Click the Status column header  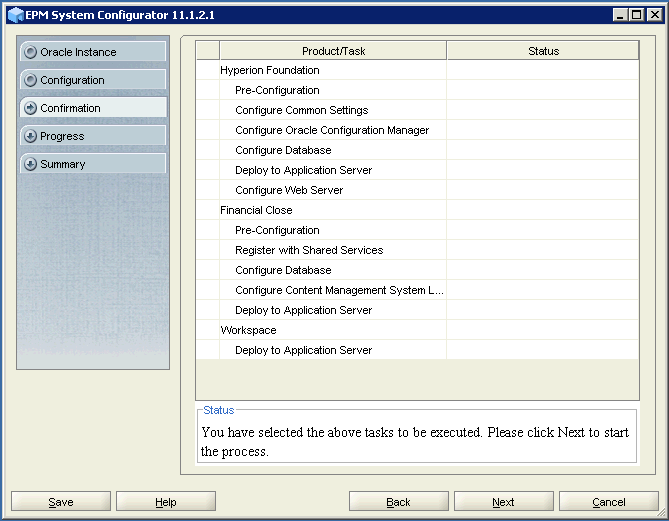pos(543,51)
